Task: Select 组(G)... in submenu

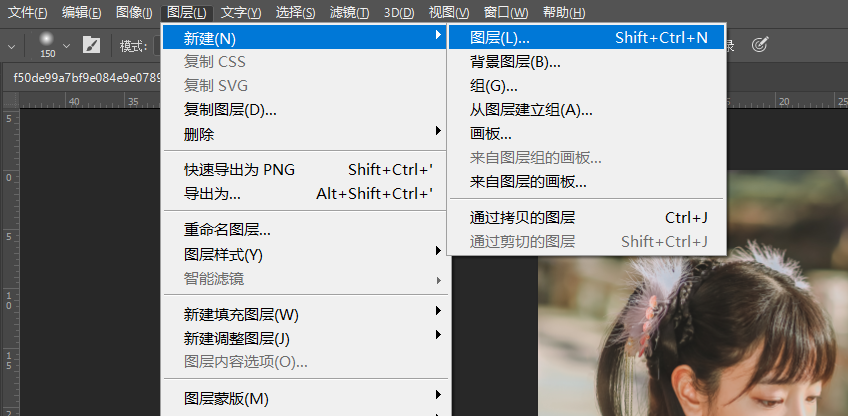Action: [586, 85]
